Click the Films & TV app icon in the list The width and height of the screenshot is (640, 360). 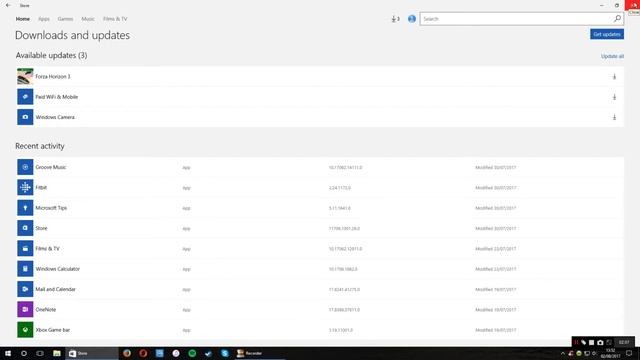(25, 249)
